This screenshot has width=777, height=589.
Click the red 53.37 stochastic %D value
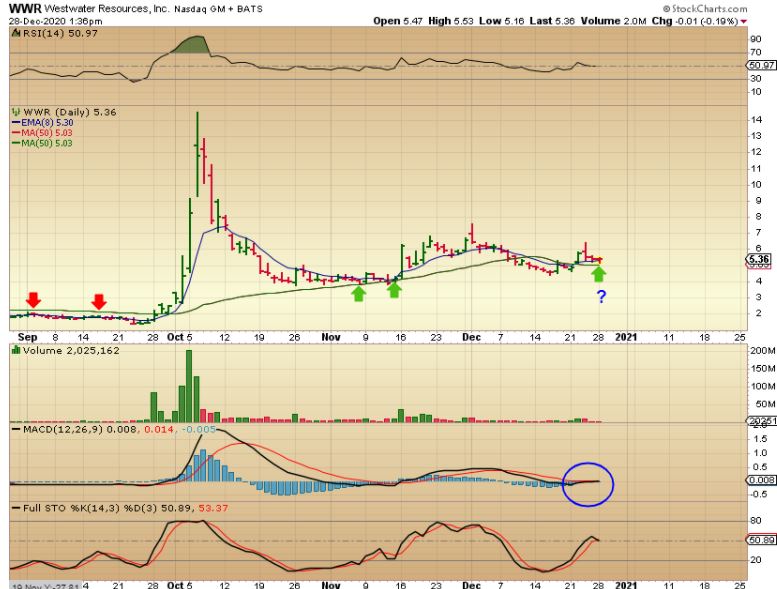pos(213,508)
